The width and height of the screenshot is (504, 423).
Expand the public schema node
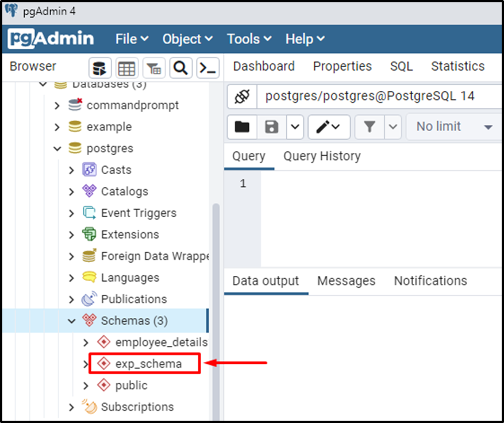86,386
